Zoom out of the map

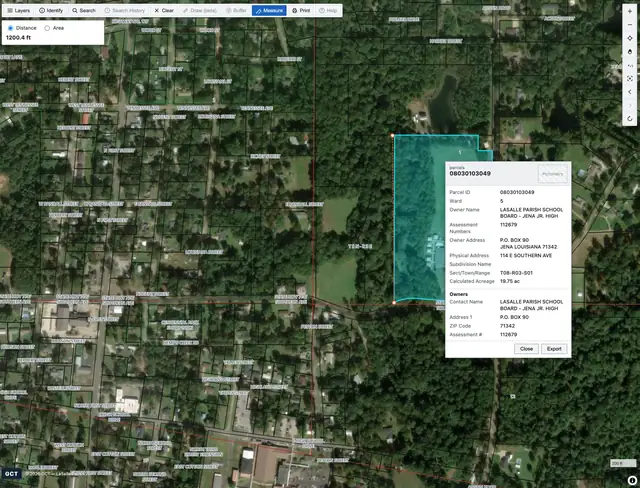(630, 25)
